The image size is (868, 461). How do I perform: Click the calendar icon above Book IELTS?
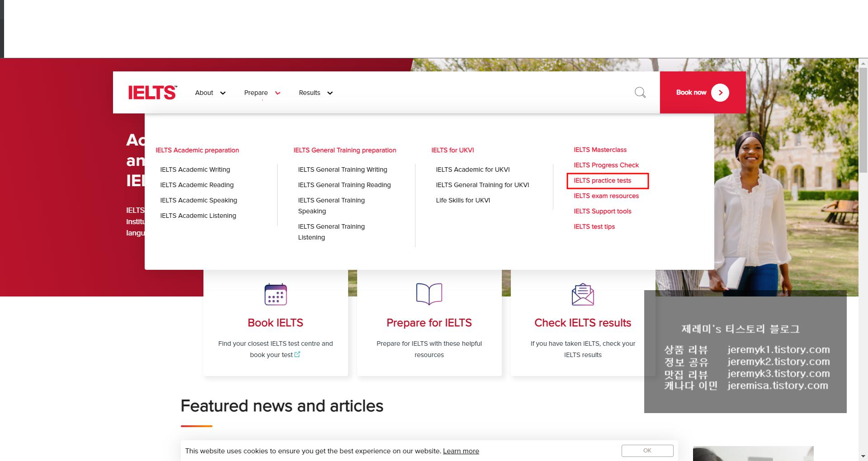point(275,294)
